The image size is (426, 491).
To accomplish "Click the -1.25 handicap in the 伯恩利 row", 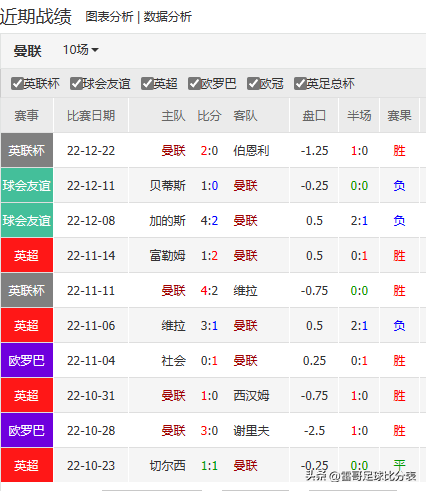I will 314,151.
